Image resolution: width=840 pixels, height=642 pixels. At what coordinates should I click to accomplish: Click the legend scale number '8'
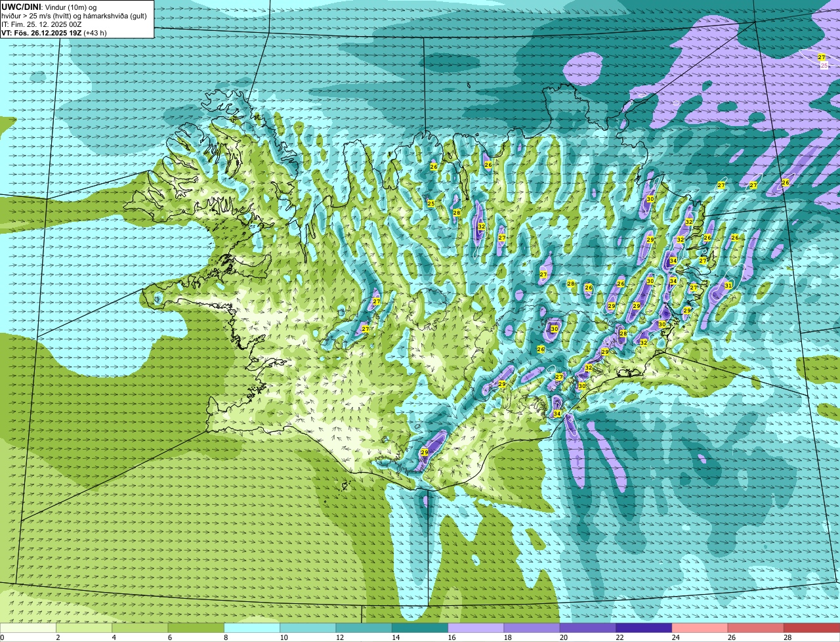coord(226,637)
